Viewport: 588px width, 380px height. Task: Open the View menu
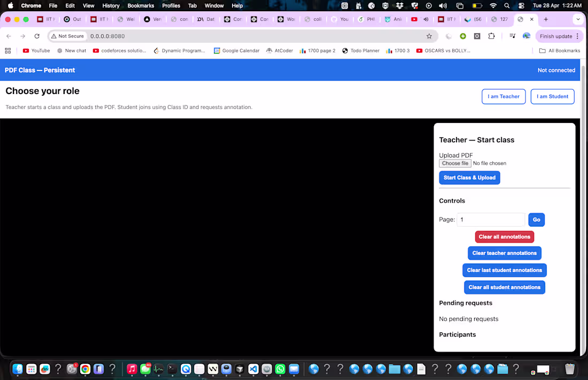[89, 6]
